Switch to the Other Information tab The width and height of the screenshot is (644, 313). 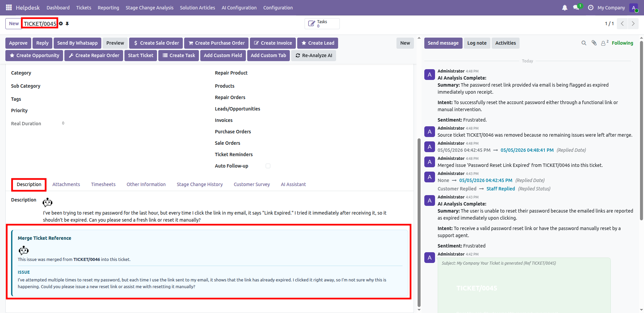(x=146, y=184)
